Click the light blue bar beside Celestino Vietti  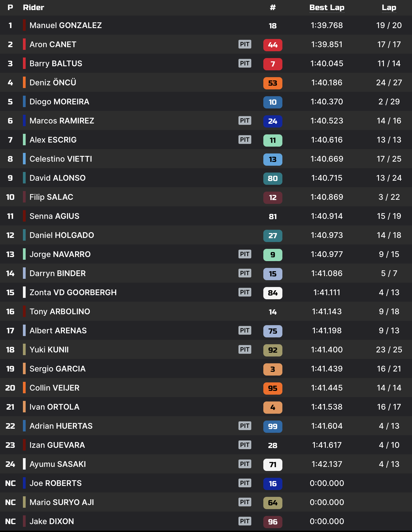24,159
